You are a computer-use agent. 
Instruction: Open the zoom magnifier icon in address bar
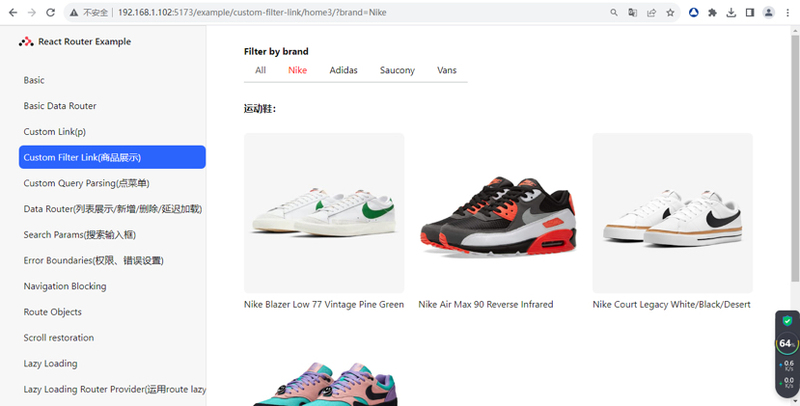tap(614, 13)
